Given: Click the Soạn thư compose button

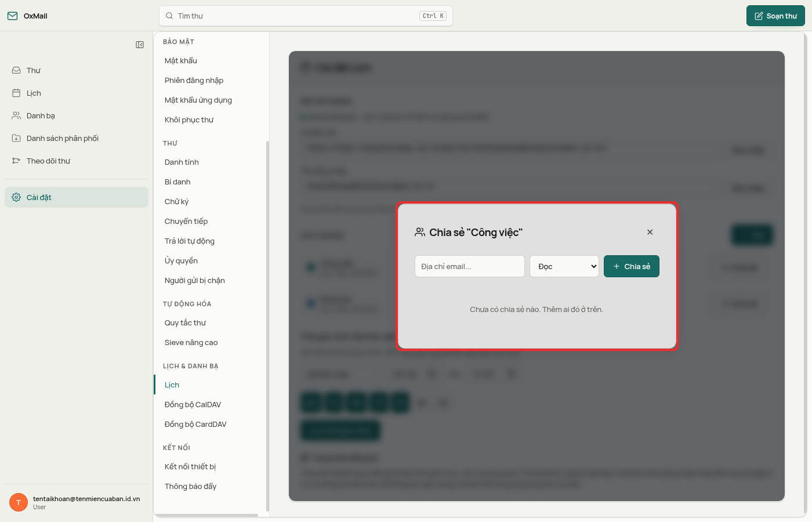Looking at the screenshot, I should [775, 16].
